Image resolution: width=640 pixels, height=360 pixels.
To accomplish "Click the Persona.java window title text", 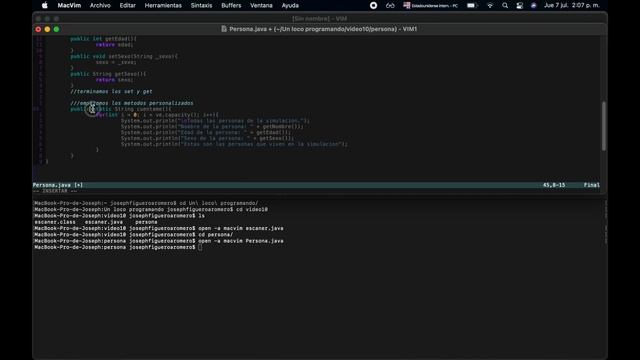I will pyautogui.click(x=323, y=29).
